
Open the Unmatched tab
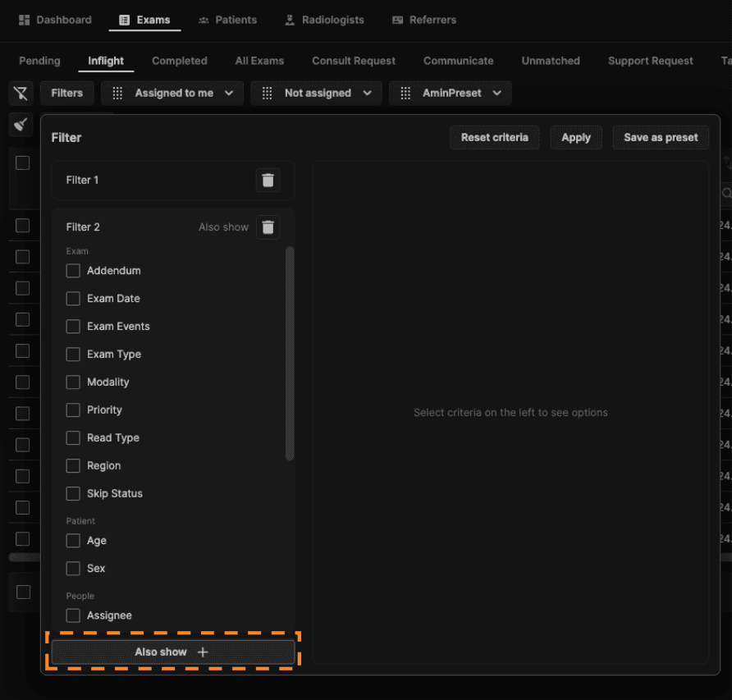[551, 62]
